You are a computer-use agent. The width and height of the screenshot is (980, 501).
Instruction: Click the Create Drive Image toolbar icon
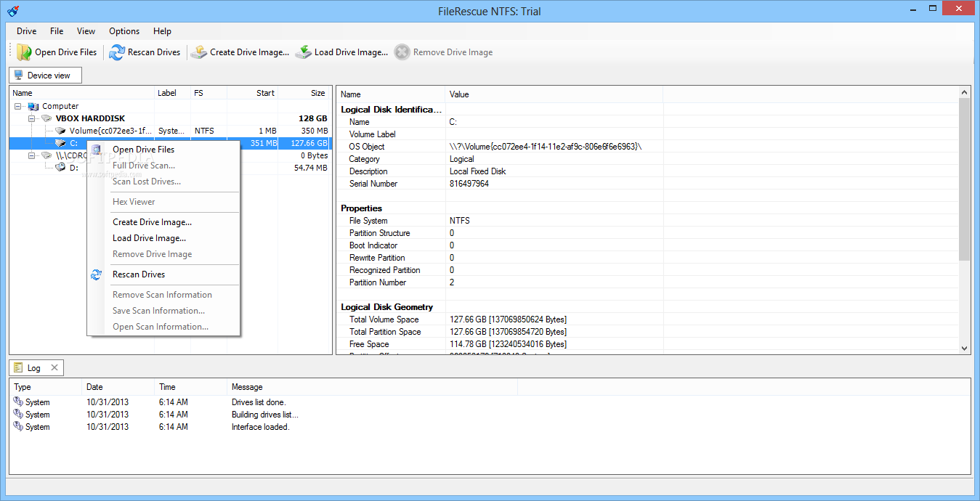point(199,52)
